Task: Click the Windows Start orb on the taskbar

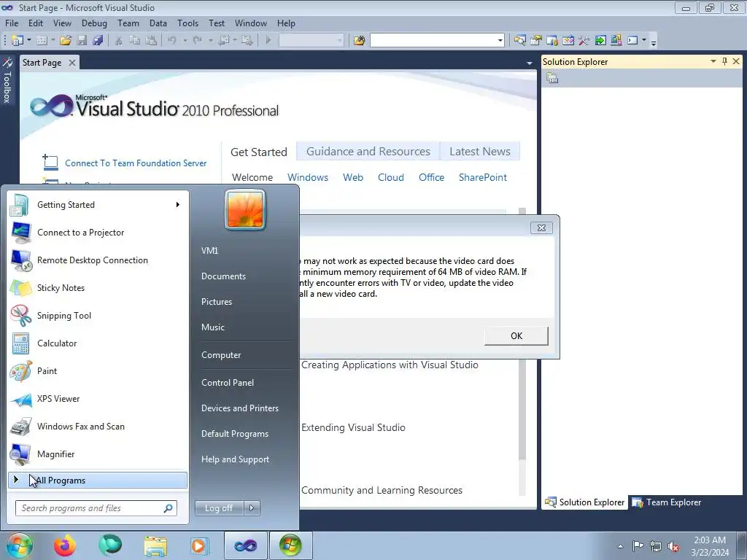Action: pos(20,545)
